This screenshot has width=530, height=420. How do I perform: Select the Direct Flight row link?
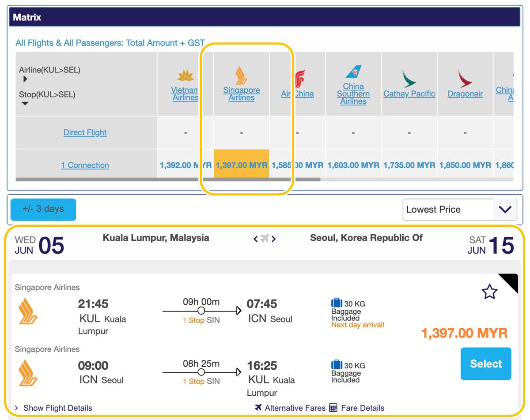coord(85,132)
